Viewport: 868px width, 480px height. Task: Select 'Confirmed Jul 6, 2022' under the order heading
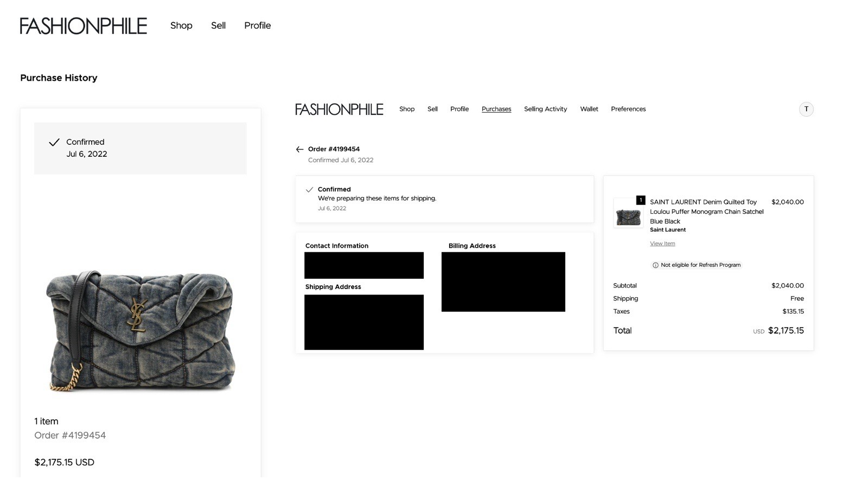(341, 160)
